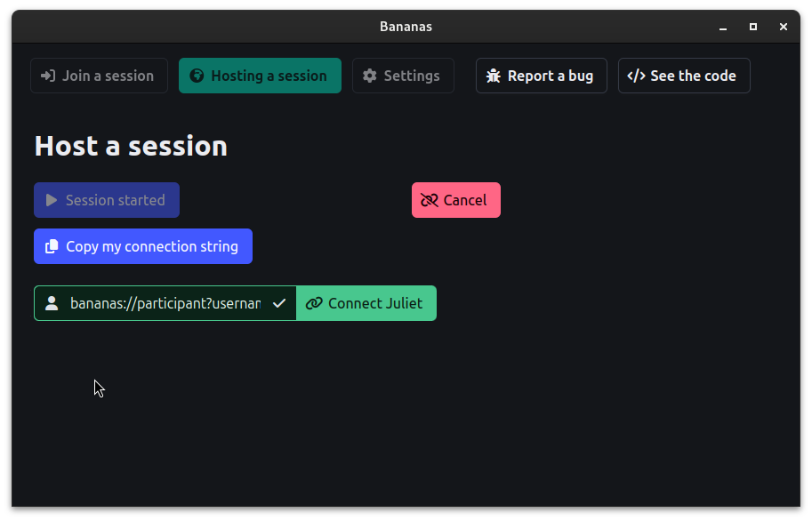
Task: Click the broken link icon on Cancel
Action: coord(430,200)
